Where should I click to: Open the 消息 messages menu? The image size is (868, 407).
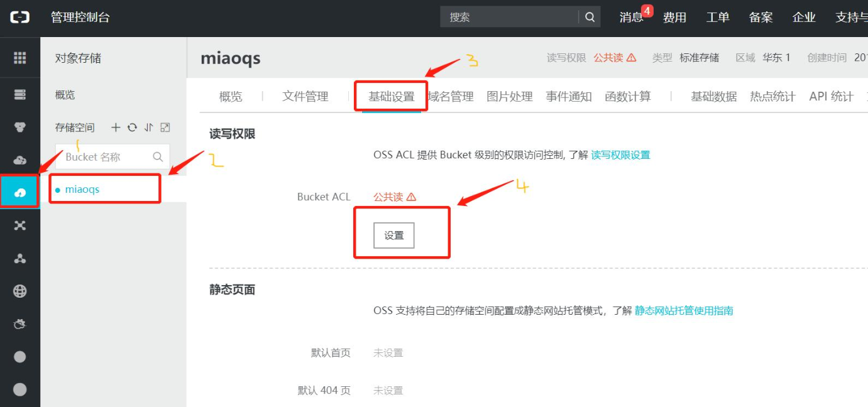(631, 18)
